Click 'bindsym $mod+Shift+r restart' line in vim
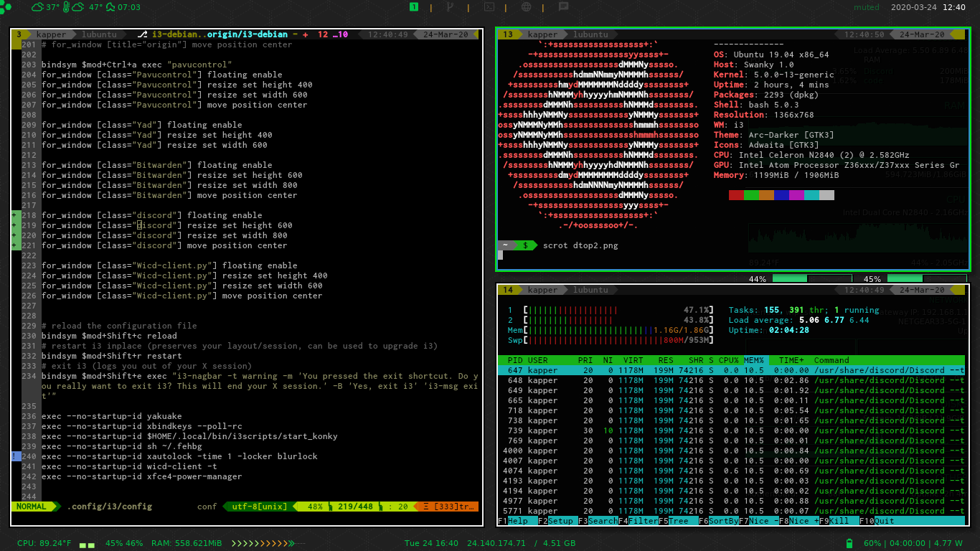The width and height of the screenshot is (980, 551). [x=112, y=356]
